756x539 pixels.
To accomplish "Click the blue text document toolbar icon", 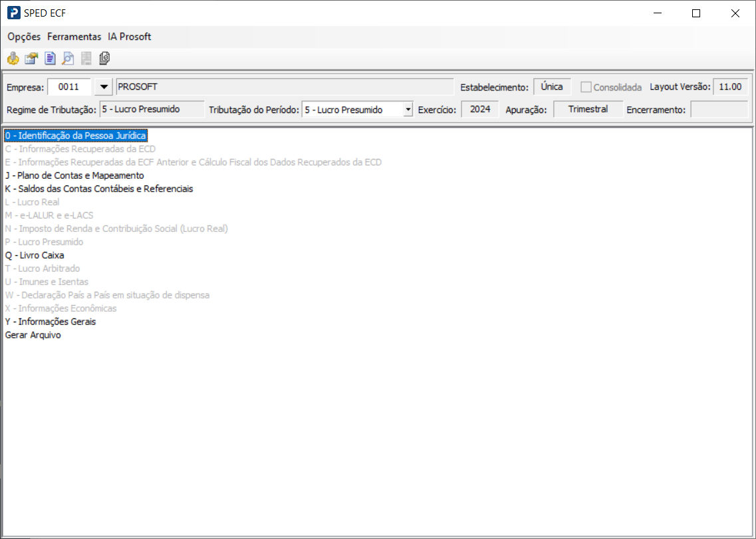I will (x=50, y=58).
